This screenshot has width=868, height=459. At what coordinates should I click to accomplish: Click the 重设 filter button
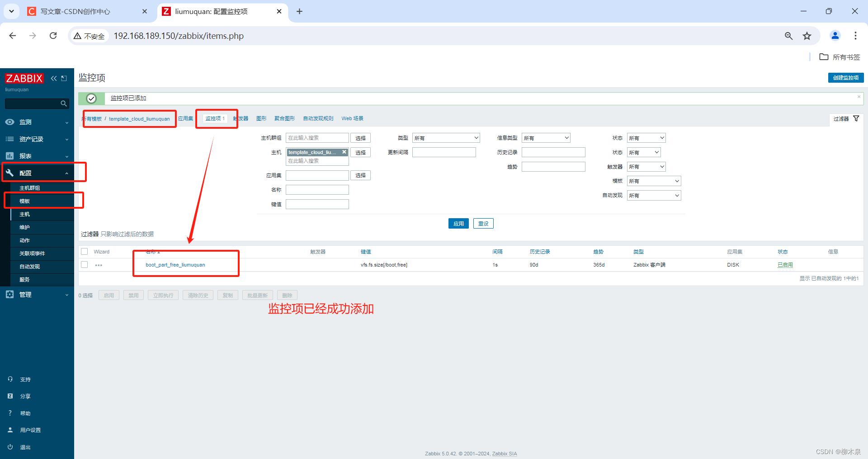point(483,224)
